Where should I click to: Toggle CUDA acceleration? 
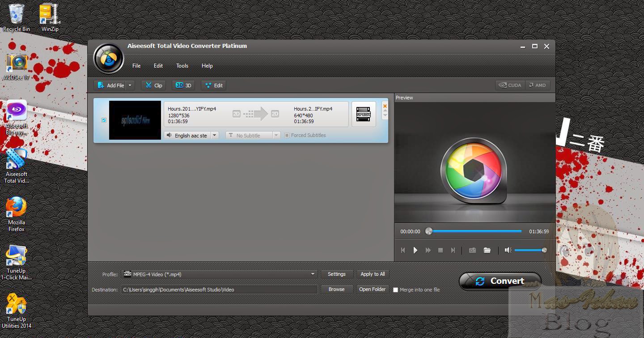(x=510, y=85)
